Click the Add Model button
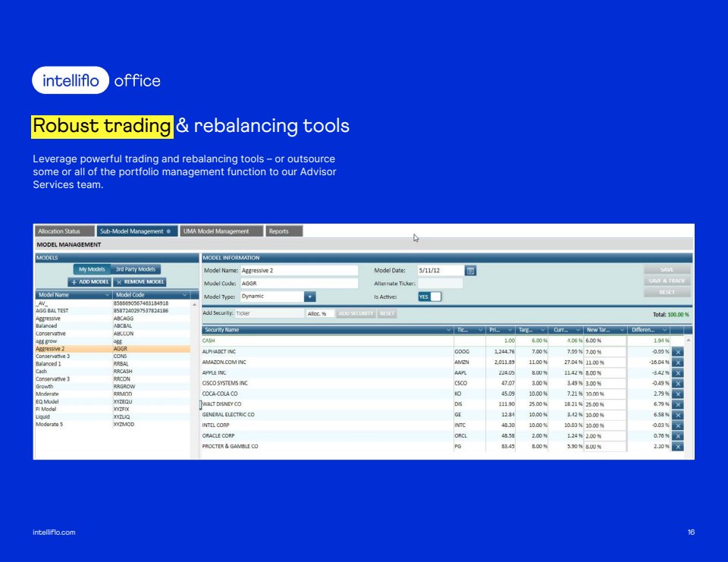The width and height of the screenshot is (728, 562). 90,281
